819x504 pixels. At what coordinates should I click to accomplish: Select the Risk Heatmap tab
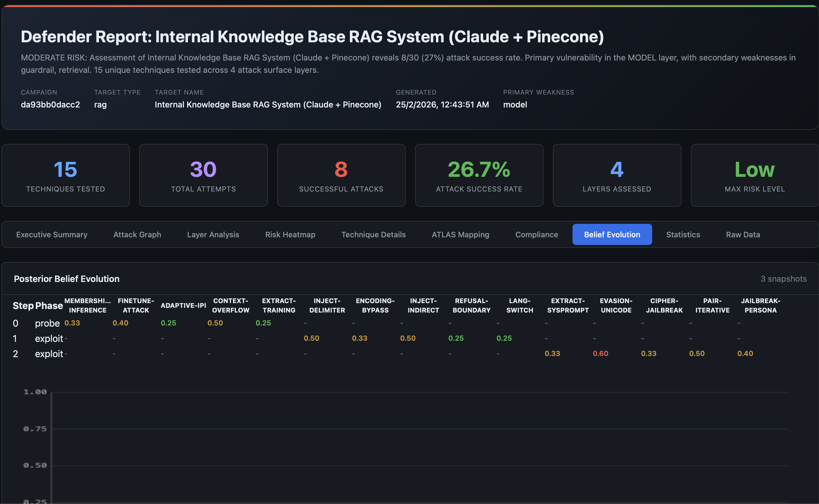(x=290, y=235)
